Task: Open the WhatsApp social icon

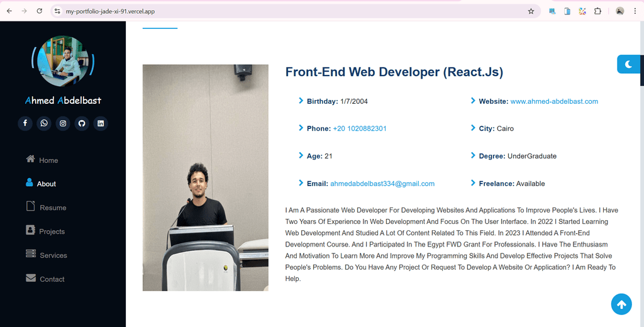Action: [44, 123]
